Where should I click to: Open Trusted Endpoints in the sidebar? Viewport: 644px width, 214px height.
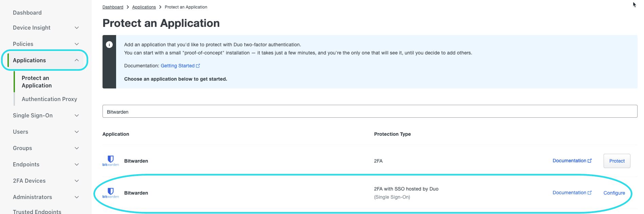tap(37, 211)
